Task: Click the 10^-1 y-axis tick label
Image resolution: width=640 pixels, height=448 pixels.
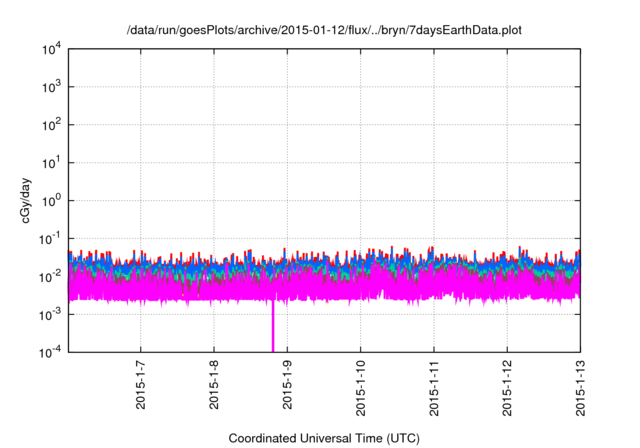Action: [50, 239]
